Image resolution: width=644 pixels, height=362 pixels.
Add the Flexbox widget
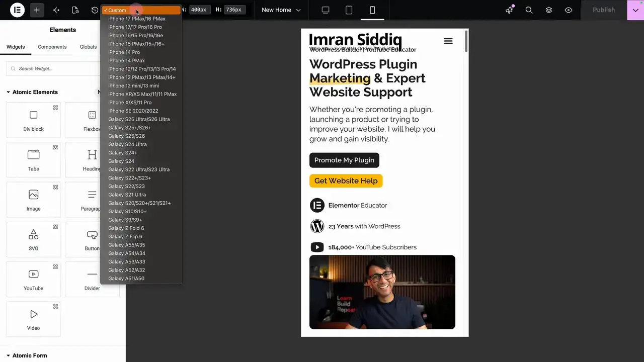click(92, 120)
